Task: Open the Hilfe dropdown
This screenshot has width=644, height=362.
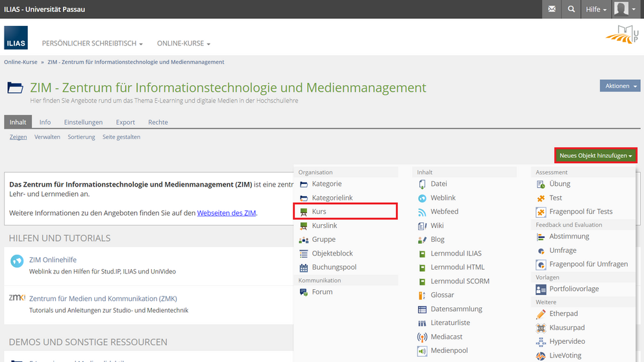Action: click(x=596, y=9)
